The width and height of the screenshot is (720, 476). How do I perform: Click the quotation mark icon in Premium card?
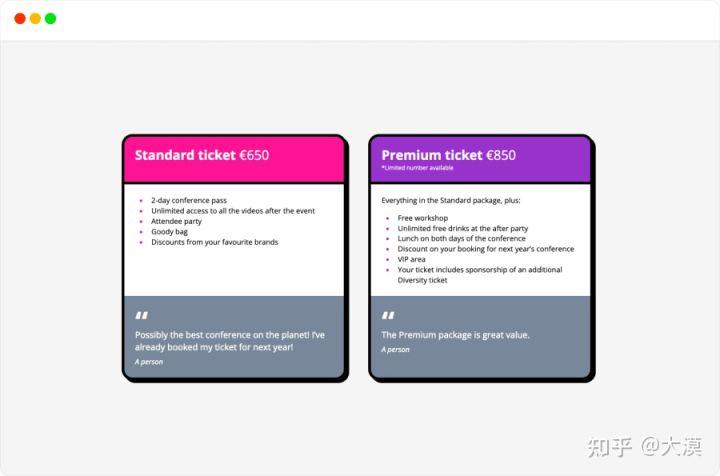[388, 316]
